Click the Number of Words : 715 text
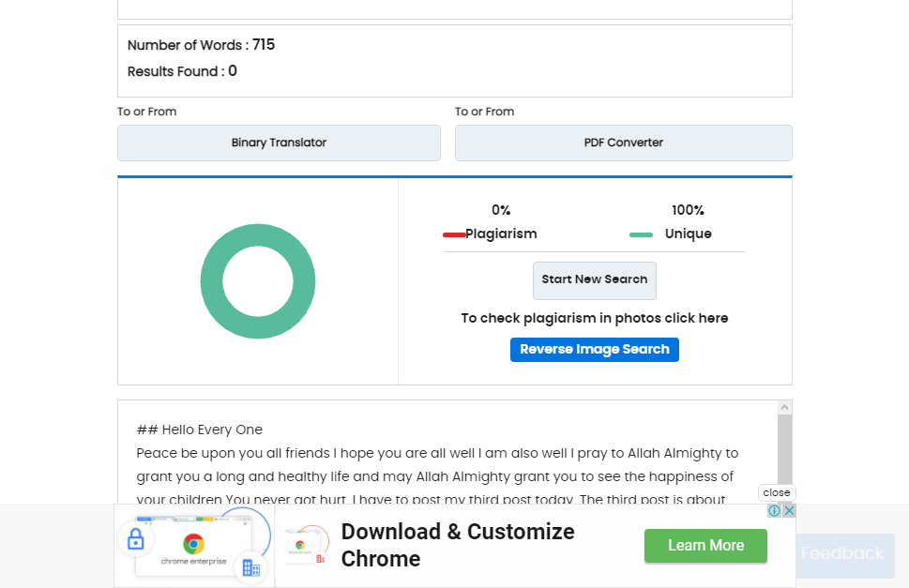The image size is (909, 588). 201,45
